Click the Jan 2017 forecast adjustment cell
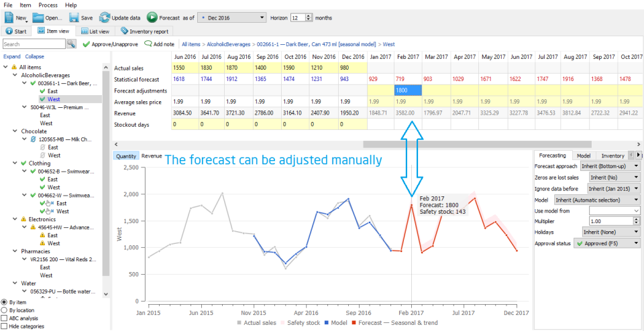Viewport: 644px width, 331px height. pos(380,90)
